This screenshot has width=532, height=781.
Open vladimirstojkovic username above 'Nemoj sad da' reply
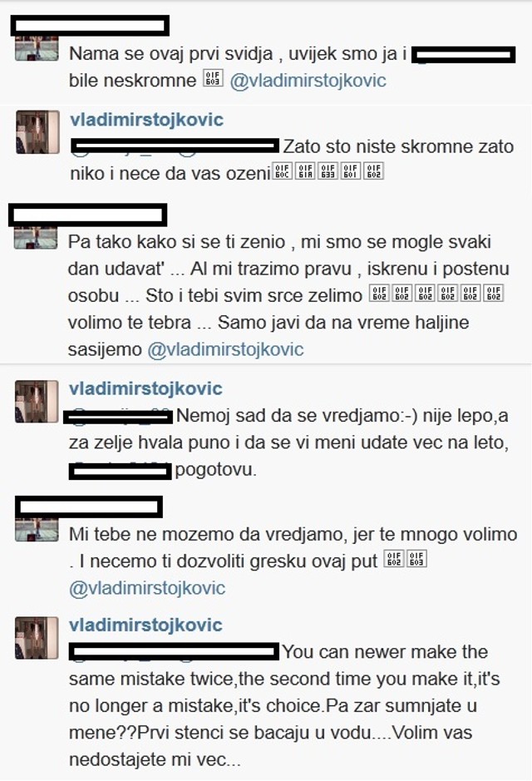145,388
